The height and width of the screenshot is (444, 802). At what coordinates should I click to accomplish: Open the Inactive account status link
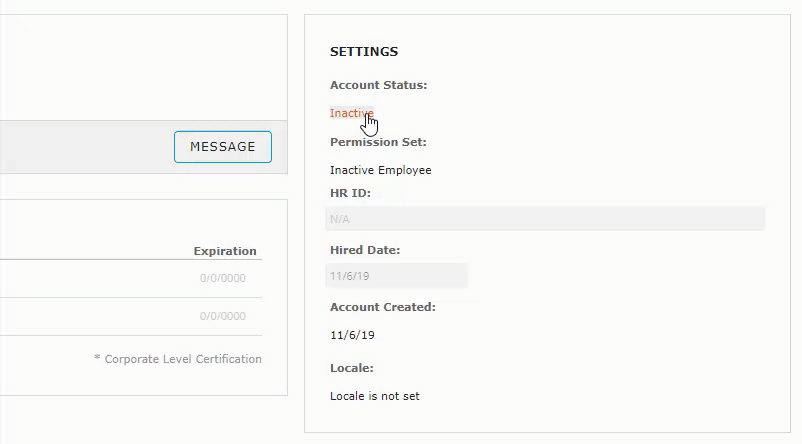350,113
